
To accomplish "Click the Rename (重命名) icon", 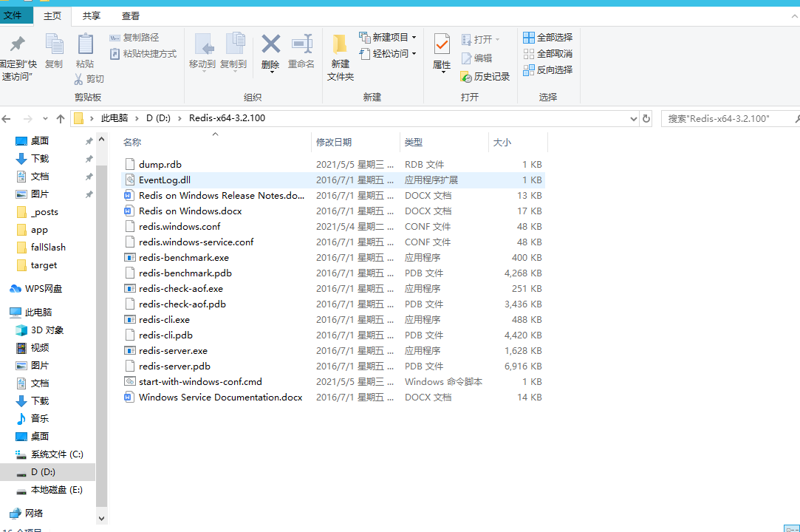I will pos(301,44).
